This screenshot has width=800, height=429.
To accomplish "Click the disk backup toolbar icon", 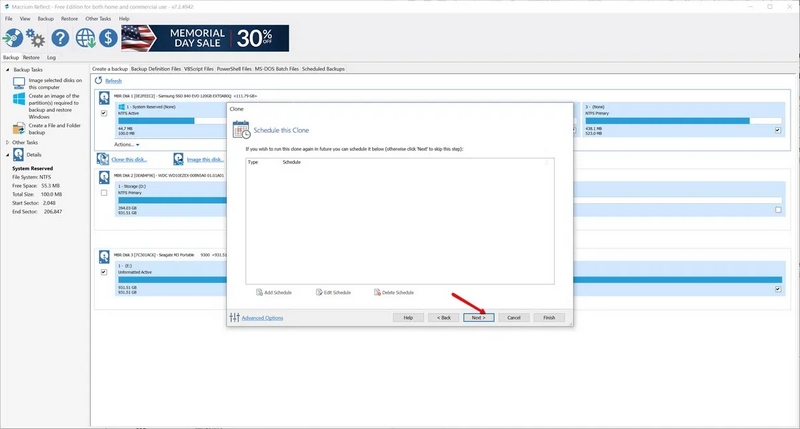I will (x=13, y=38).
